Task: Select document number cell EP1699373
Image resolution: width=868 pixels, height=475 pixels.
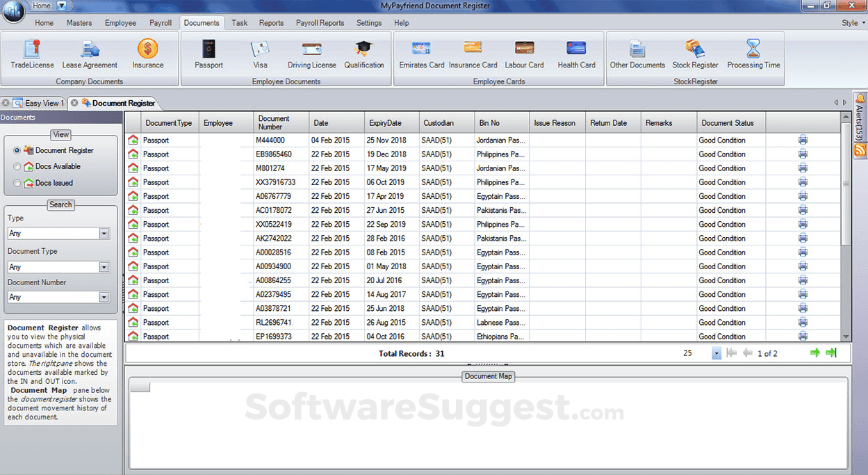Action: [281, 336]
